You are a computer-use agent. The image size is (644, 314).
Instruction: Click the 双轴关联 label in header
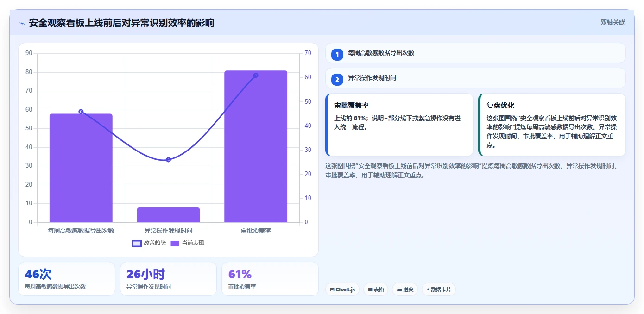point(613,22)
